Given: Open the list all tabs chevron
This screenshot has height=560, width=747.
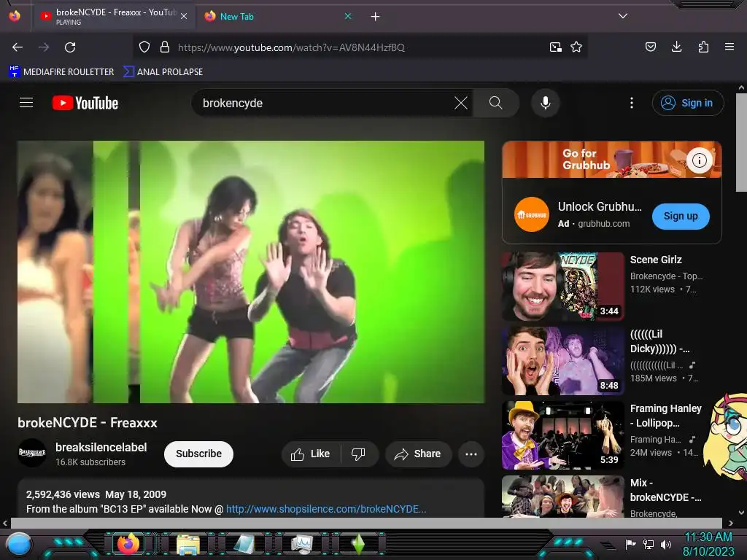Looking at the screenshot, I should 623,16.
